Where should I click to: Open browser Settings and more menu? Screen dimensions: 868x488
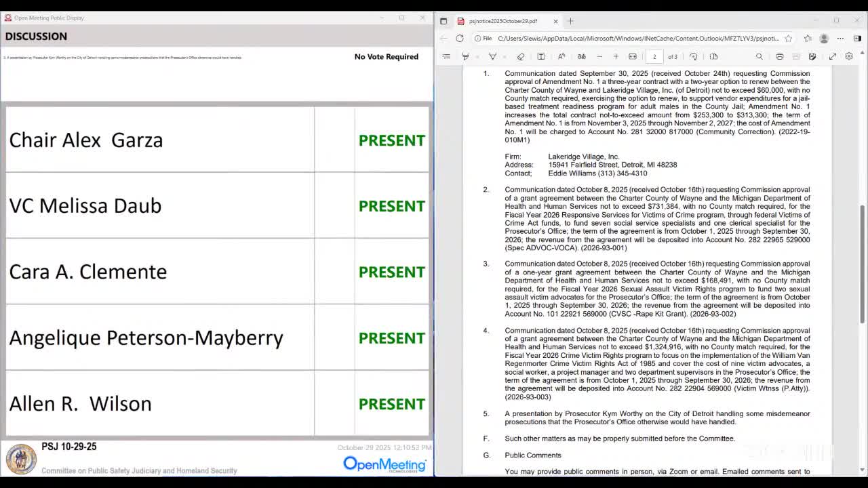tap(840, 39)
